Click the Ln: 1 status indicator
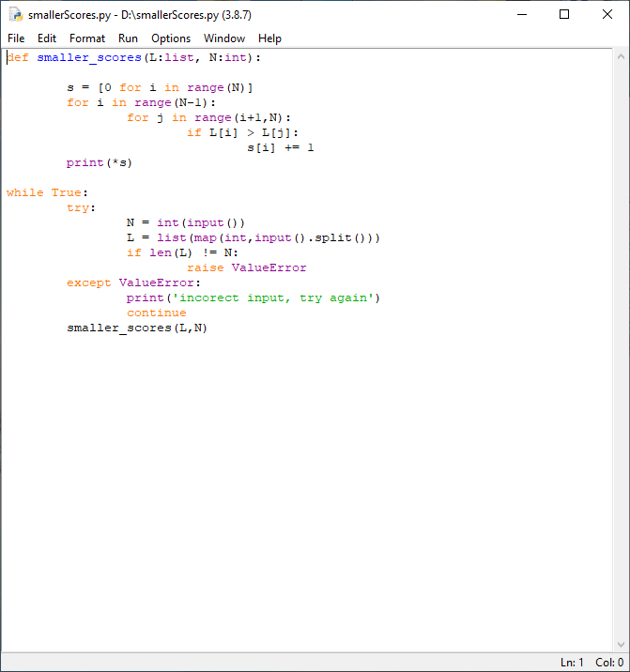 click(572, 663)
